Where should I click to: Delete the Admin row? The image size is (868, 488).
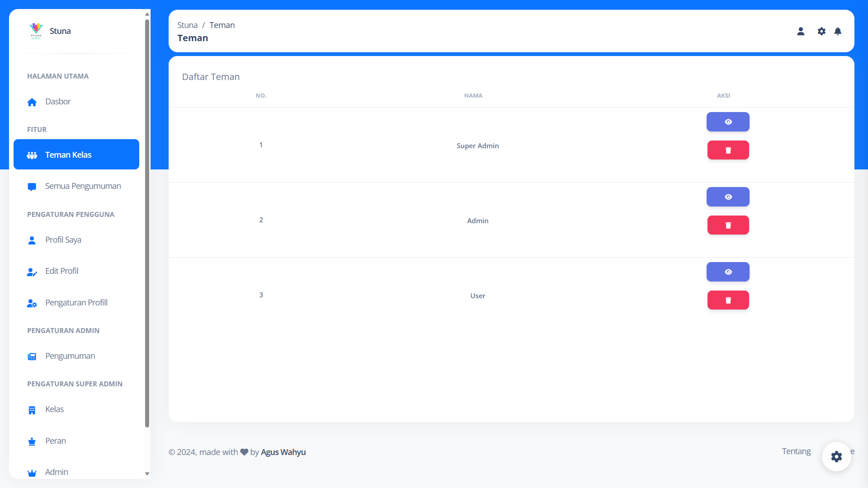[728, 225]
